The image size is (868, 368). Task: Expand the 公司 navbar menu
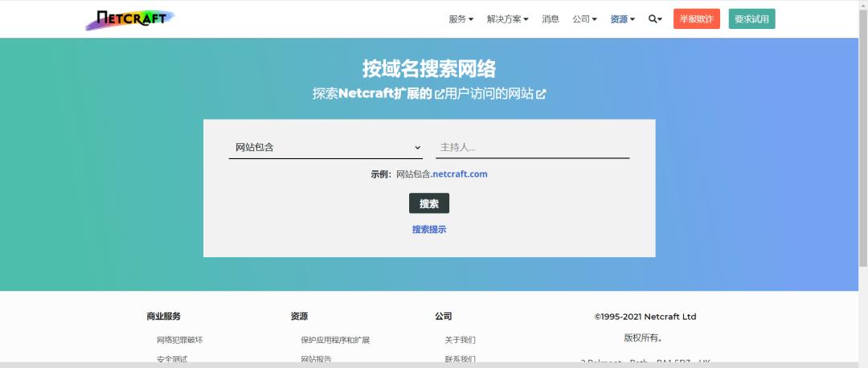[584, 18]
